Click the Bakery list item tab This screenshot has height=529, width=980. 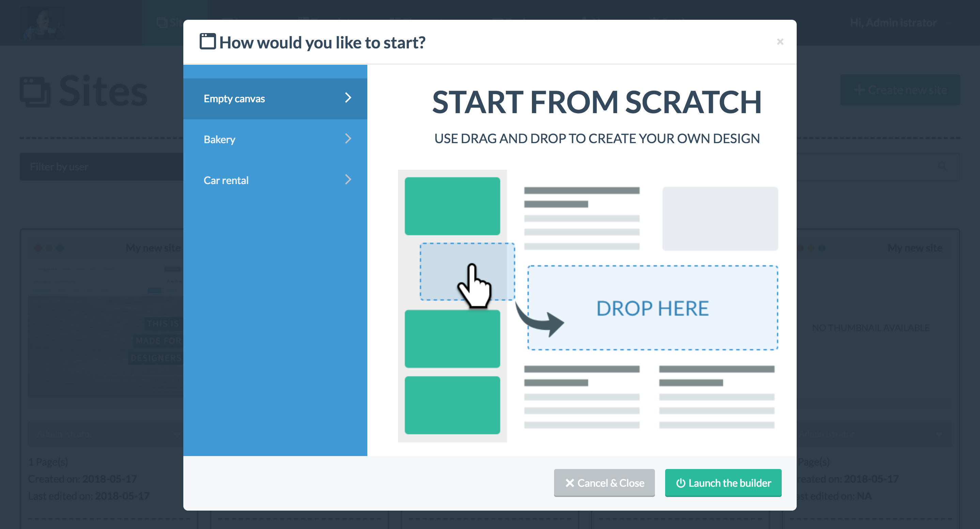coord(276,139)
